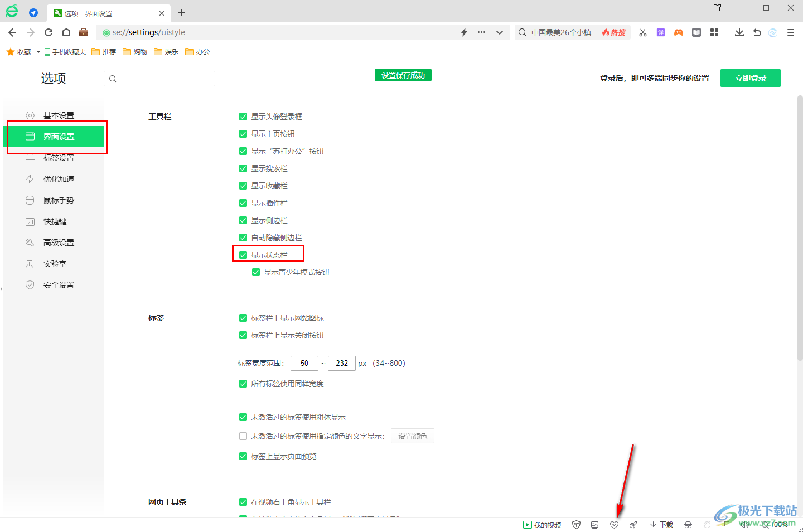The image size is (803, 532).
Task: Click the lightning speed-mode icon in address bar
Action: (464, 32)
